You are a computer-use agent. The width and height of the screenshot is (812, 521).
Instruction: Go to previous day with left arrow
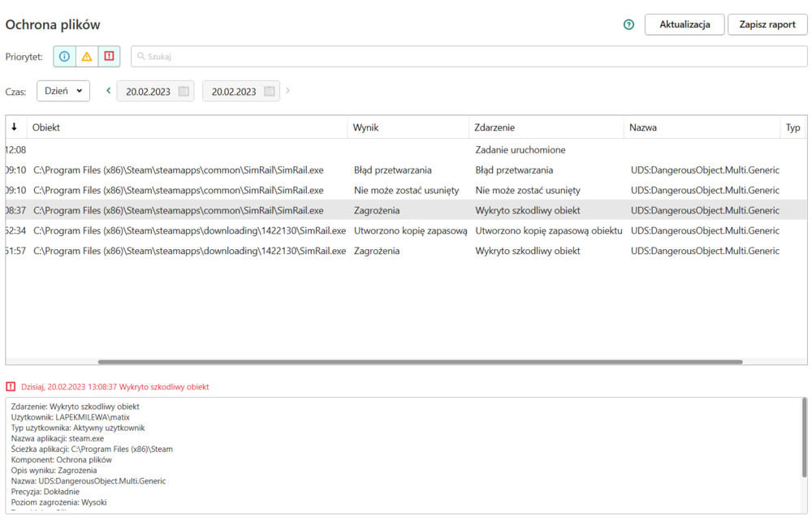pos(109,91)
